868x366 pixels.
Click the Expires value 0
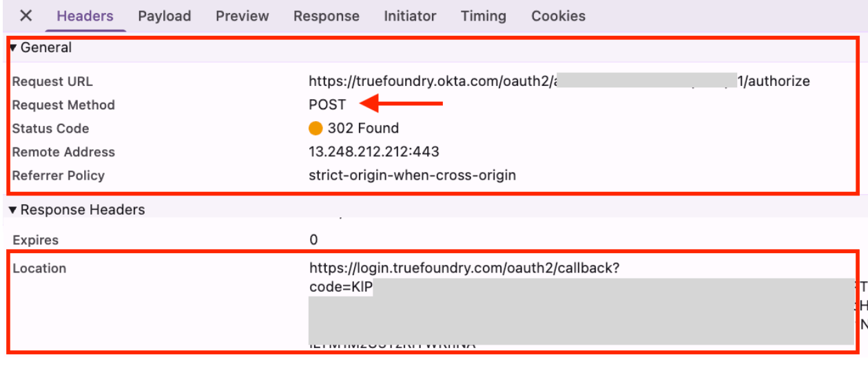313,240
